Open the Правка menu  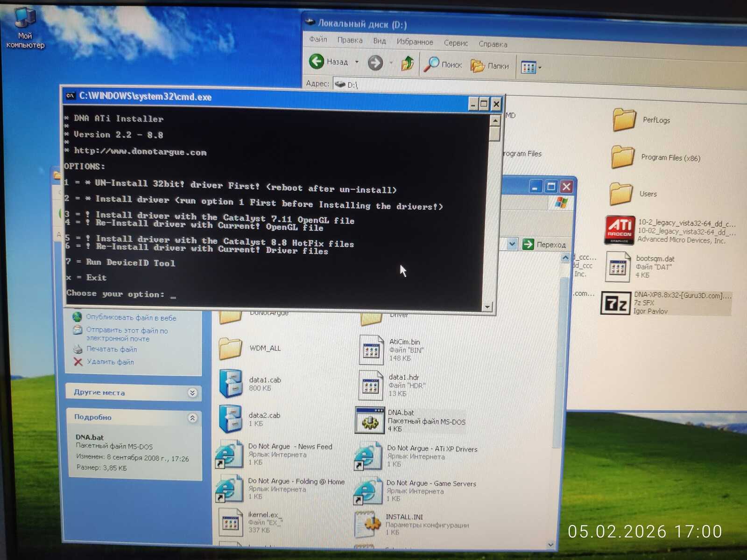[350, 40]
